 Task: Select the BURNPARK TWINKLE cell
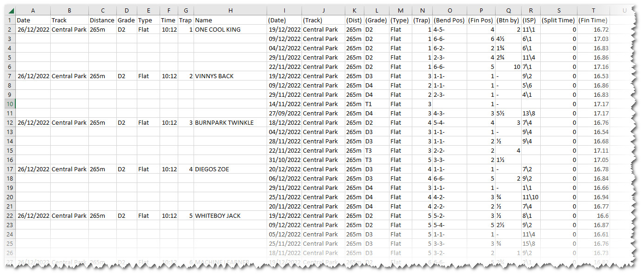(x=230, y=123)
